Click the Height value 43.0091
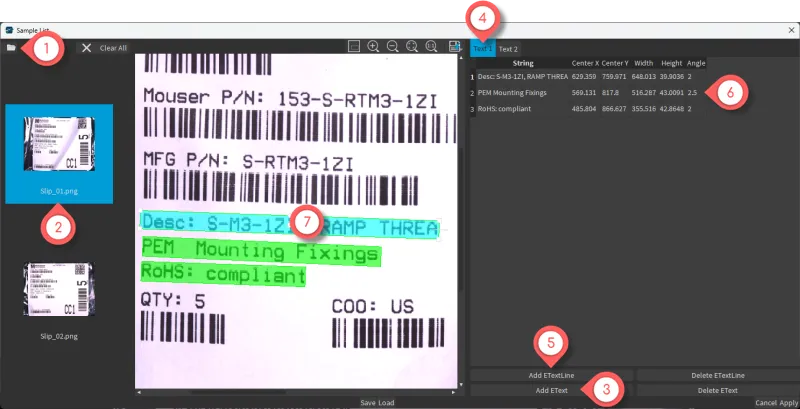 672,93
